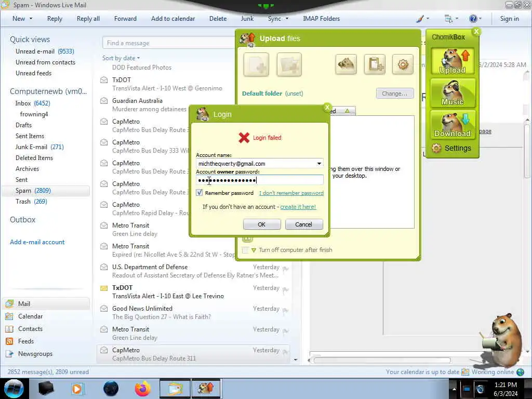
Task: Click the Upload button in ChomikBox panel
Action: 453,61
